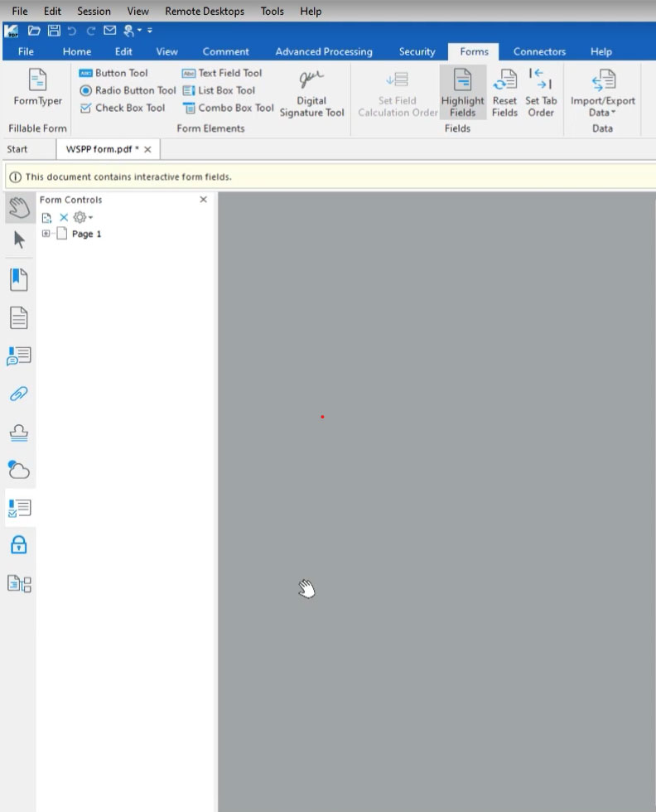Screen dimensions: 656x812
Task: Open the Form Controls gear settings dropdown
Action: point(83,217)
